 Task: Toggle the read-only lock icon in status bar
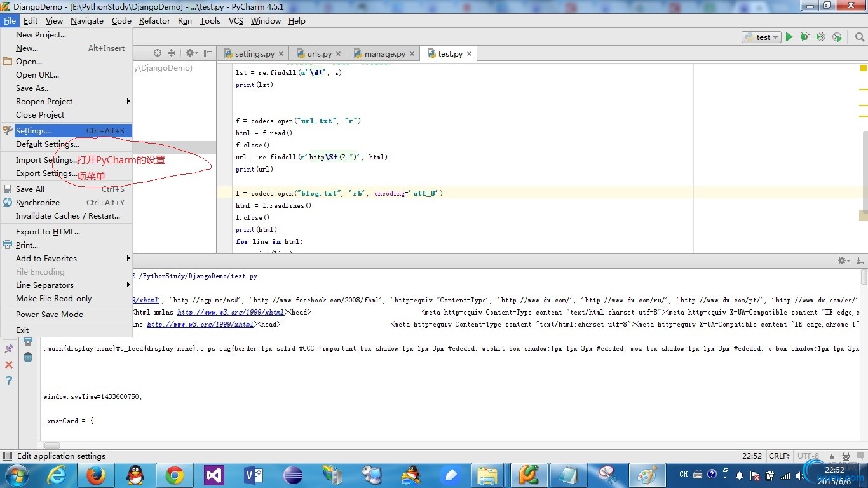tap(832, 456)
